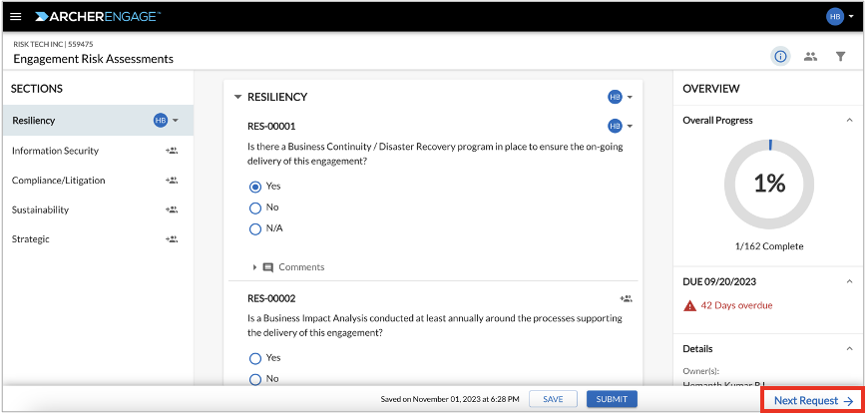Go to Next Request
The width and height of the screenshot is (868, 417).
click(x=813, y=401)
